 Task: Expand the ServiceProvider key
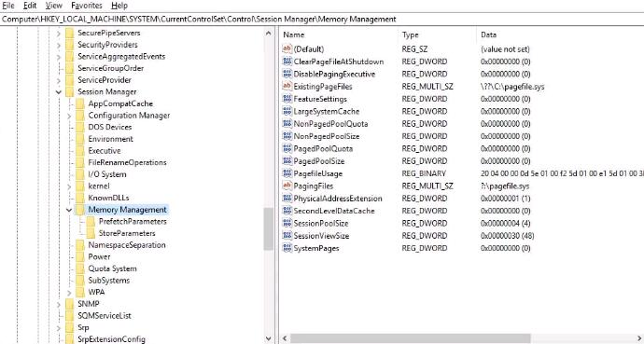(x=59, y=80)
